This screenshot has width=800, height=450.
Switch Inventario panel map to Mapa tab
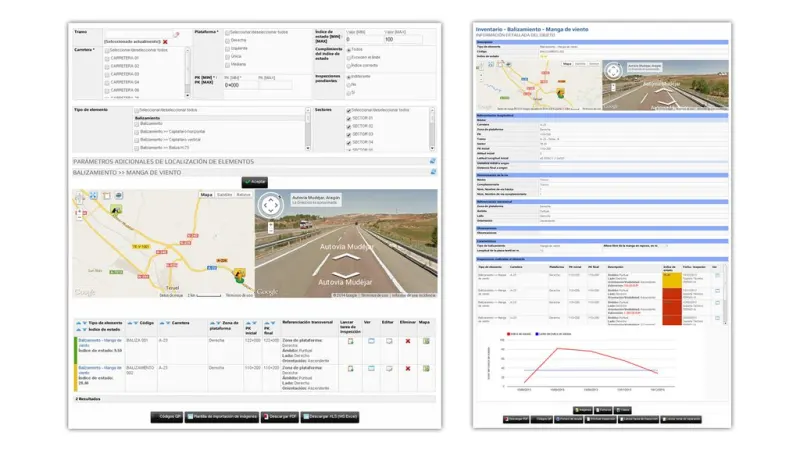click(567, 64)
